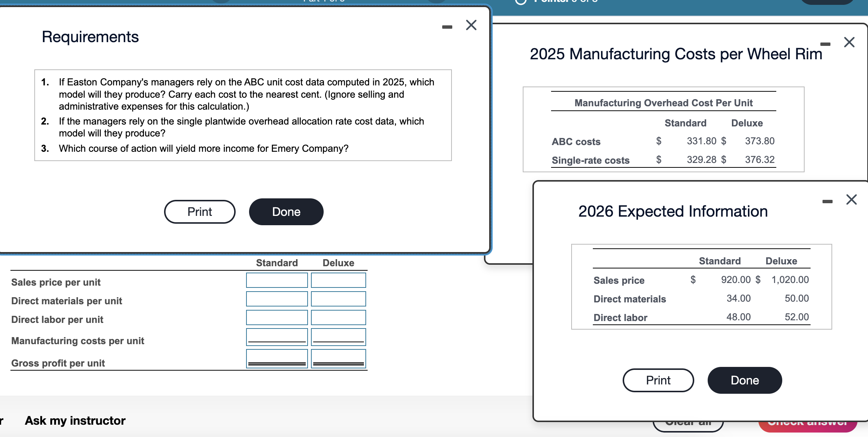Close the 2025 Manufacturing Costs per Wheel Rim dialog
This screenshot has width=868, height=437.
tap(849, 42)
